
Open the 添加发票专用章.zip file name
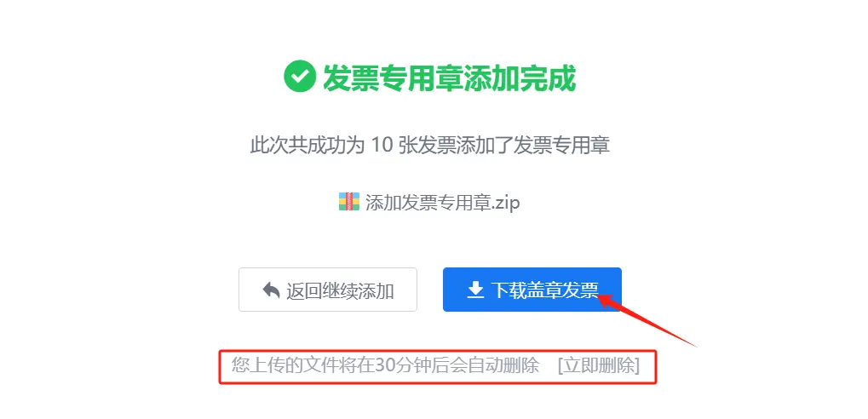point(442,203)
